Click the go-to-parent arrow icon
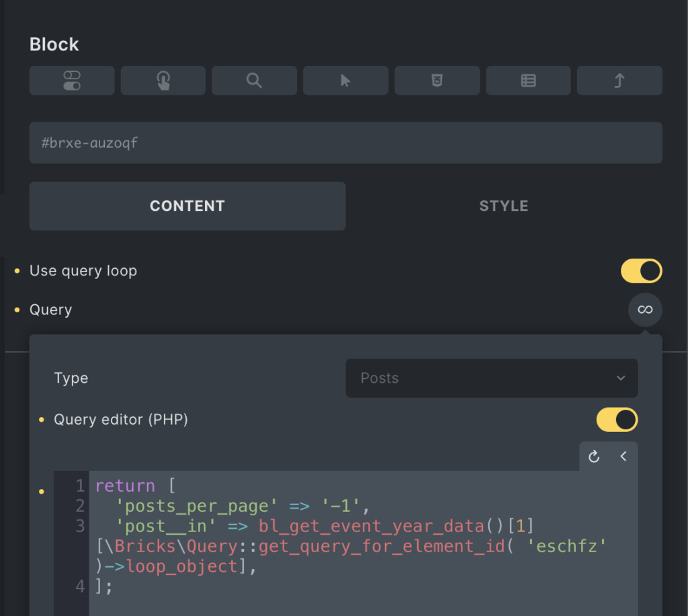The width and height of the screenshot is (688, 616). 619,81
